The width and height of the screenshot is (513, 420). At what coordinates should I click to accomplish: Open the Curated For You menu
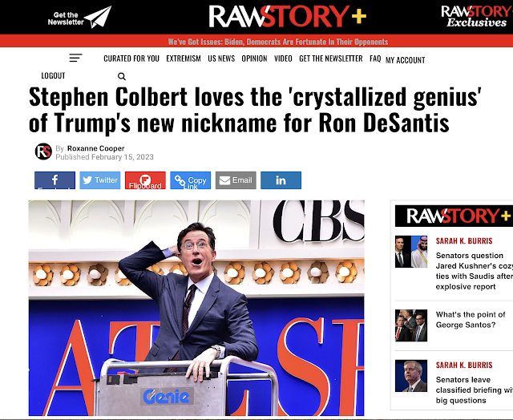pos(131,59)
